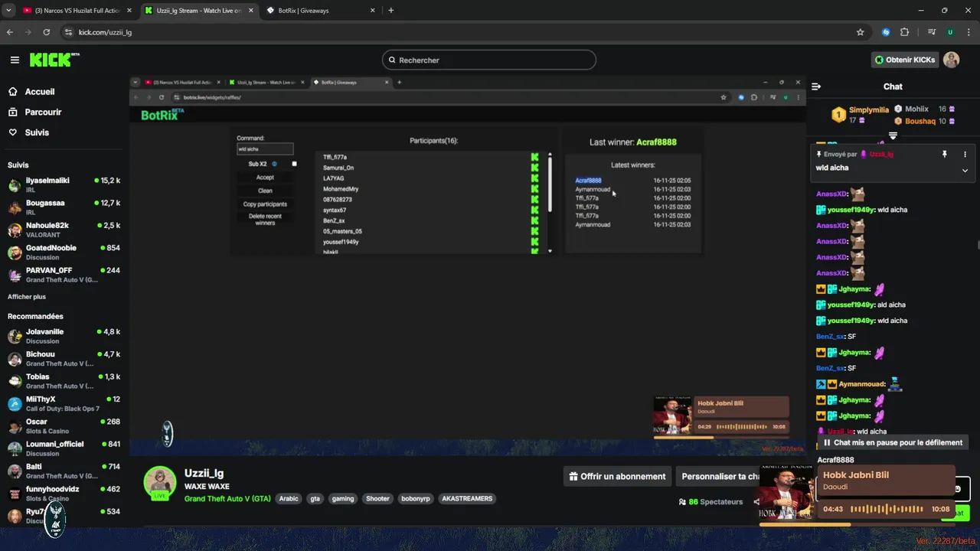Open GoatedNoobie channel in sidebar
The width and height of the screenshot is (980, 551).
(64, 253)
